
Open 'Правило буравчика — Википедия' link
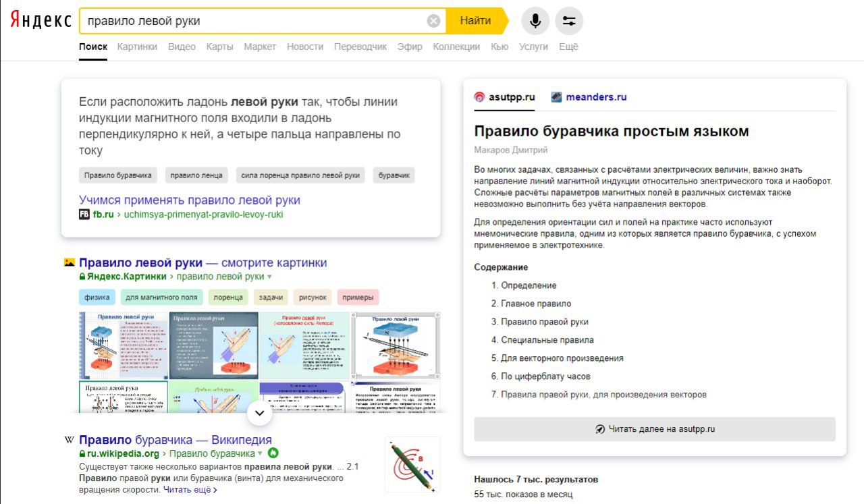pyautogui.click(x=175, y=440)
